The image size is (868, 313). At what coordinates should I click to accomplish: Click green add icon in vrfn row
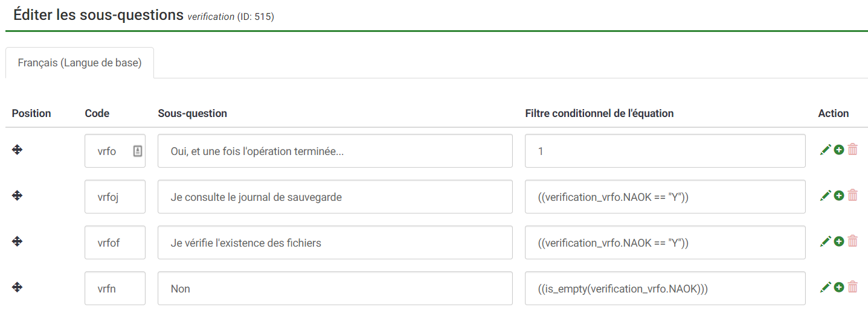[x=839, y=287]
